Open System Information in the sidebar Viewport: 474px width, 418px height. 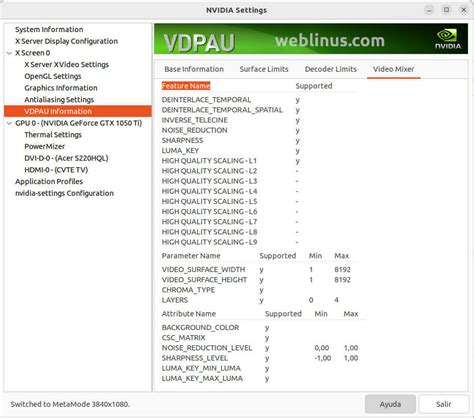click(x=49, y=29)
